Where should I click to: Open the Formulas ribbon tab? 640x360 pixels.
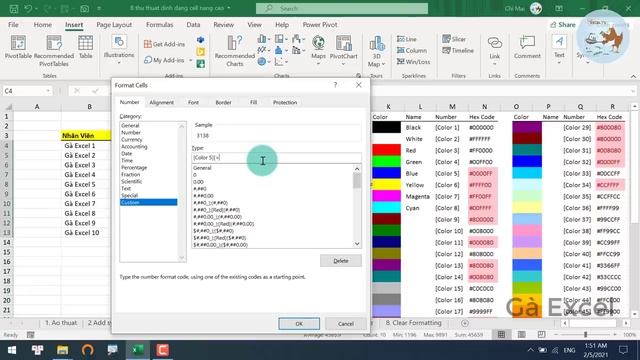click(160, 24)
